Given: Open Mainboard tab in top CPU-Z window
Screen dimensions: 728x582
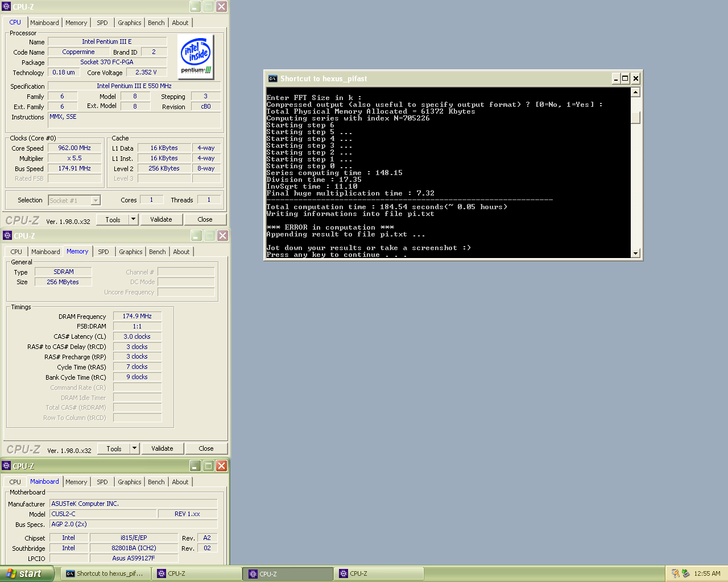Looking at the screenshot, I should click(x=44, y=23).
